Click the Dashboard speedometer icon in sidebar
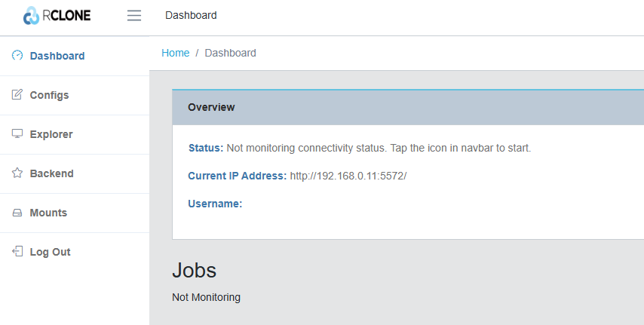The image size is (644, 325). click(x=17, y=56)
